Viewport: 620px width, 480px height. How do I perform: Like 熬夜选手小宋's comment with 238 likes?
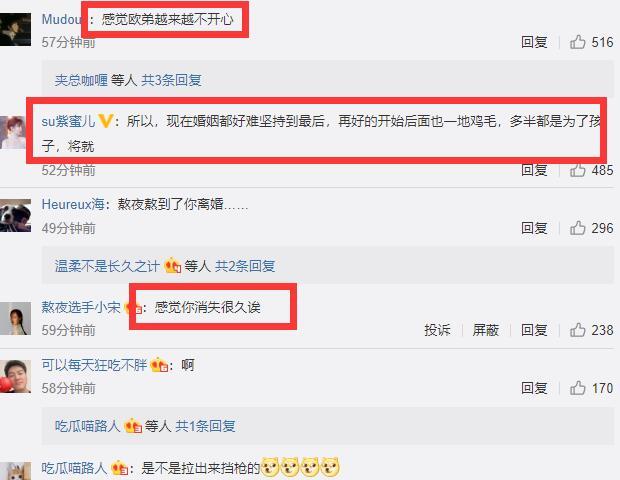coord(577,330)
